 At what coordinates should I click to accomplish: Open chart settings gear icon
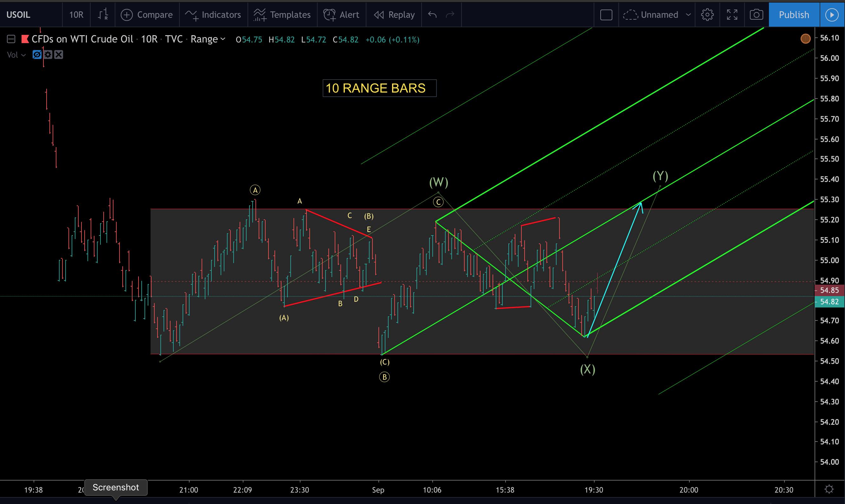[x=707, y=15]
